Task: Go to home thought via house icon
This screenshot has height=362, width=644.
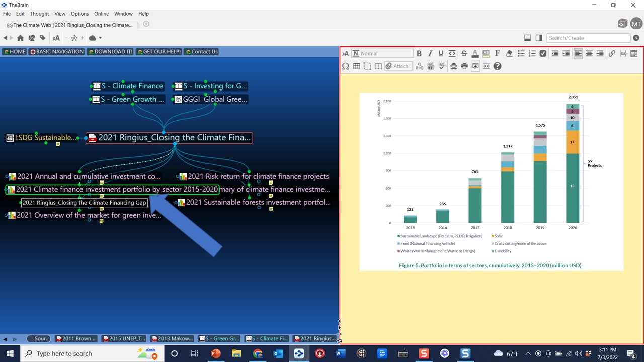Action: pos(20,38)
